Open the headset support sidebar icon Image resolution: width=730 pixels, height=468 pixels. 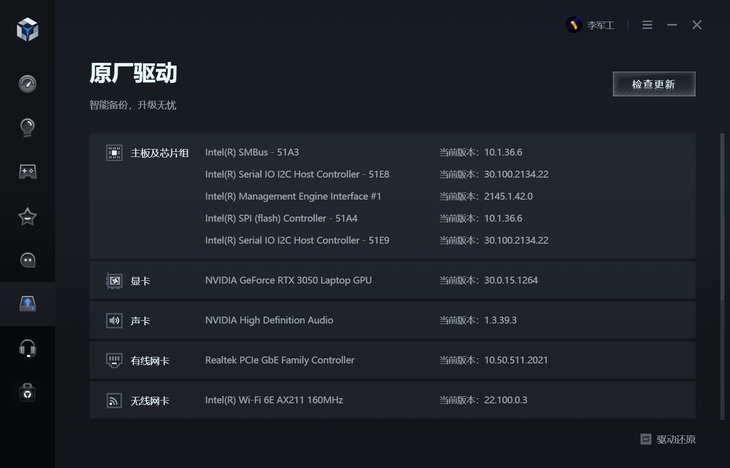[x=27, y=348]
